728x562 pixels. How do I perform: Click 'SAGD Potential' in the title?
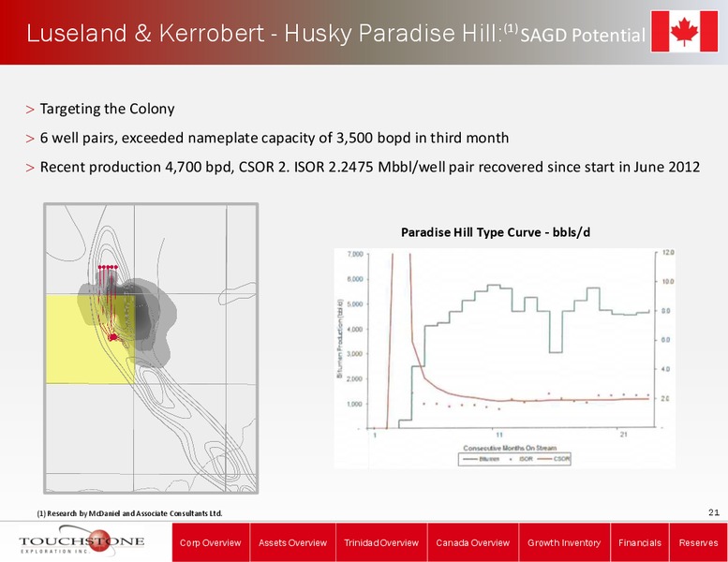[583, 36]
